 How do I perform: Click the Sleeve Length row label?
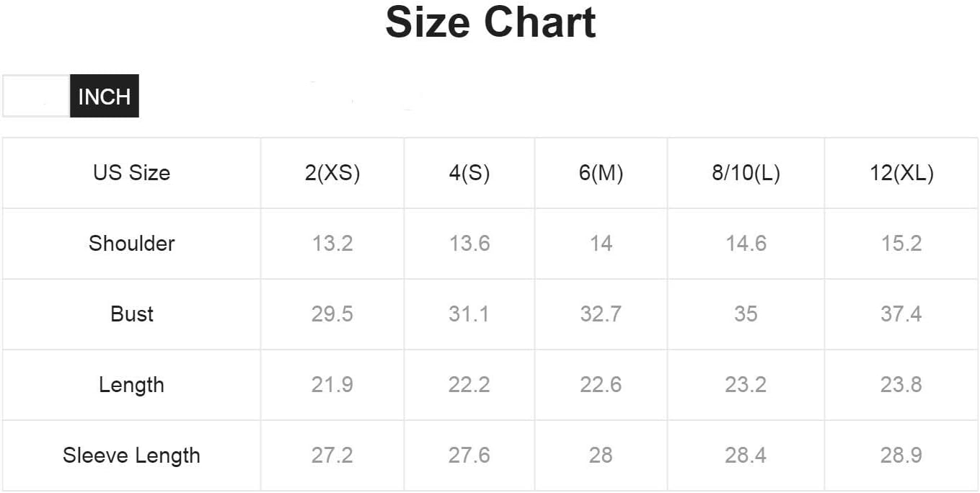tap(131, 456)
